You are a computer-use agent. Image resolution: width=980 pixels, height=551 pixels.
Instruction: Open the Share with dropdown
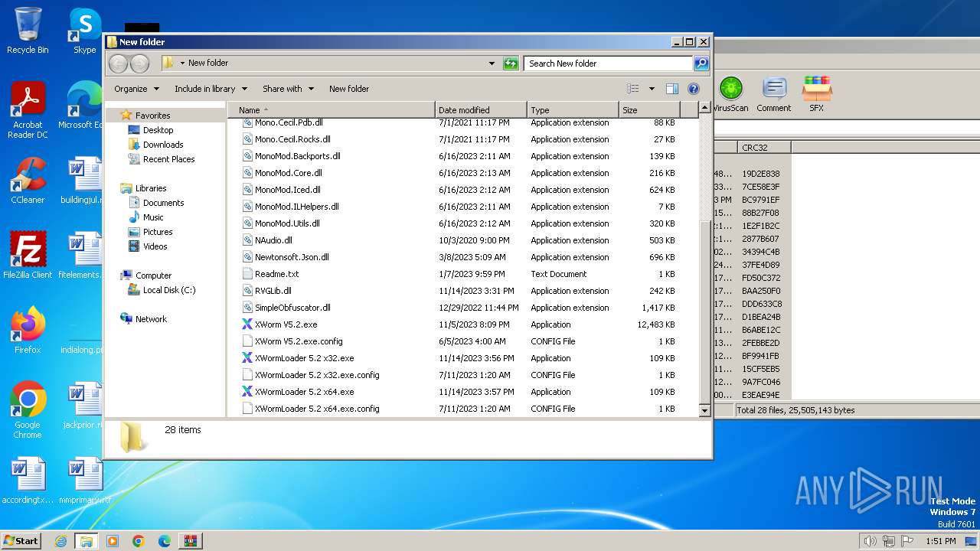pos(288,89)
